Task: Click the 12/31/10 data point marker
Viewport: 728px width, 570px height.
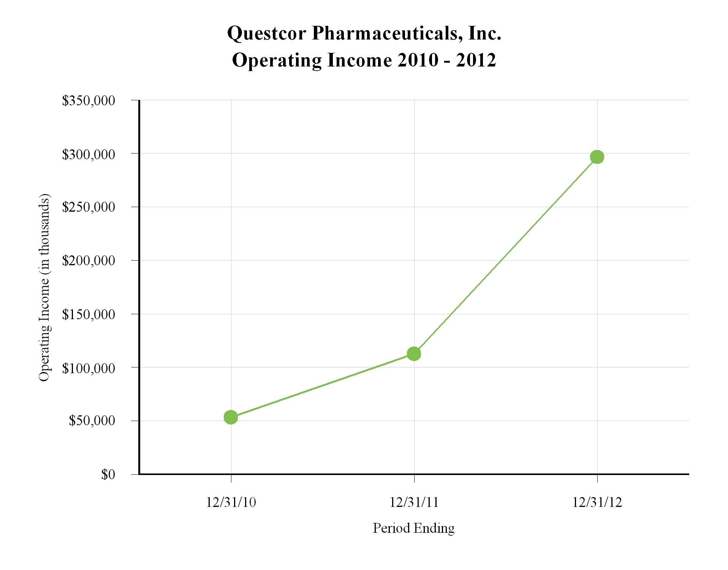Action: 231,417
